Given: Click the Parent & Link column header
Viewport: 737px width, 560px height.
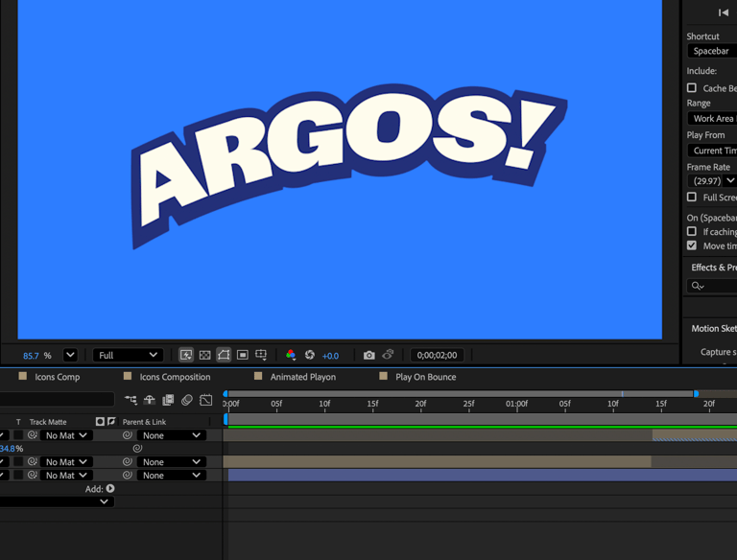Looking at the screenshot, I should pyautogui.click(x=144, y=422).
